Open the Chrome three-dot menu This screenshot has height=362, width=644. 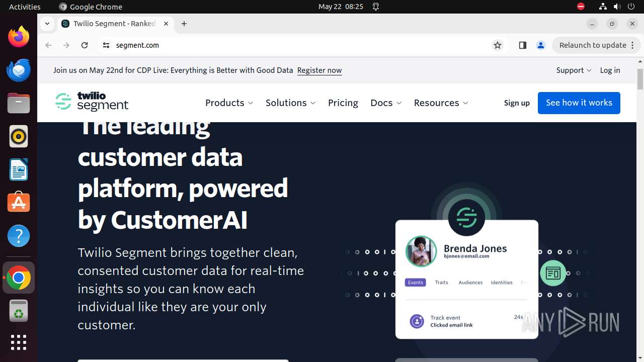(633, 45)
